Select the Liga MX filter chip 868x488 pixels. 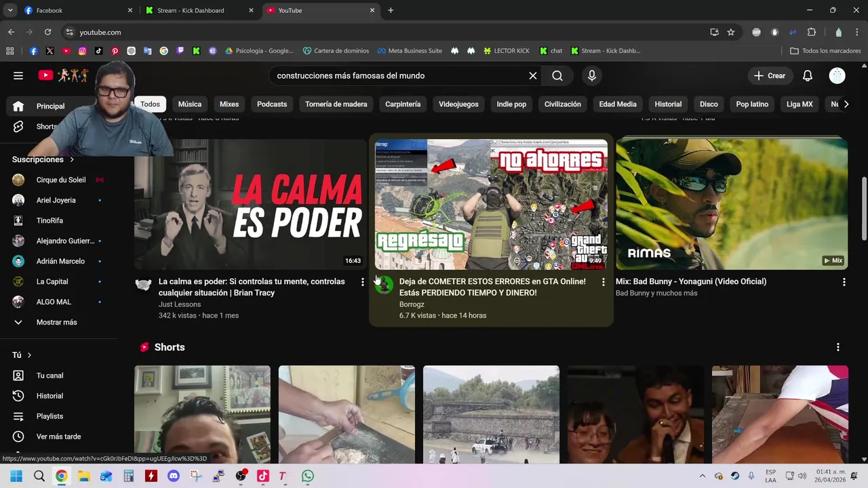[800, 104]
